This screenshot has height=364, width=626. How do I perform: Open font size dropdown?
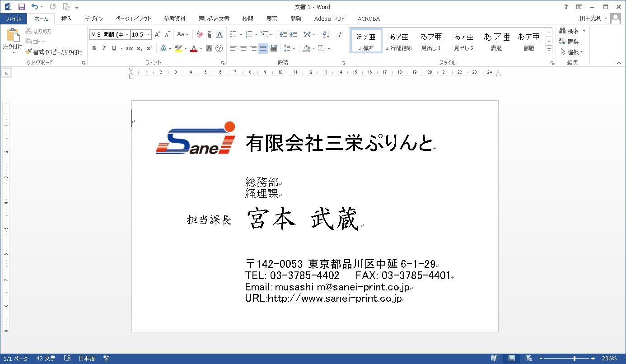(x=149, y=34)
